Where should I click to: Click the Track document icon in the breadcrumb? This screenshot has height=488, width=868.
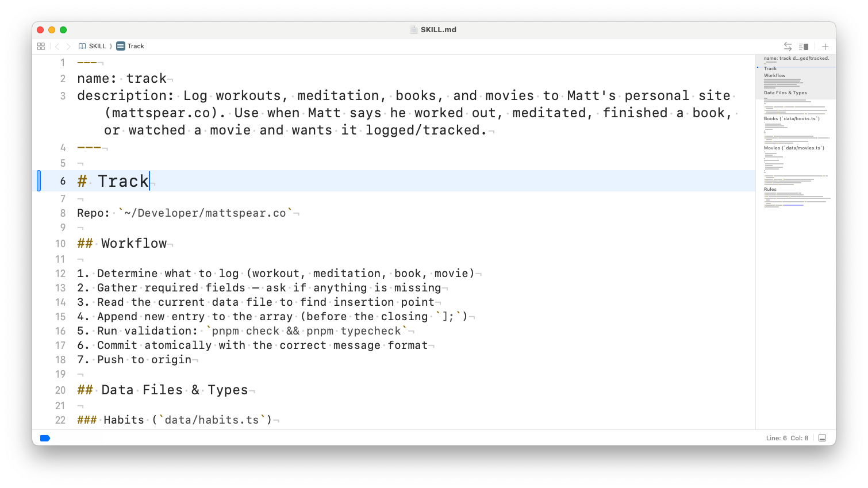120,46
